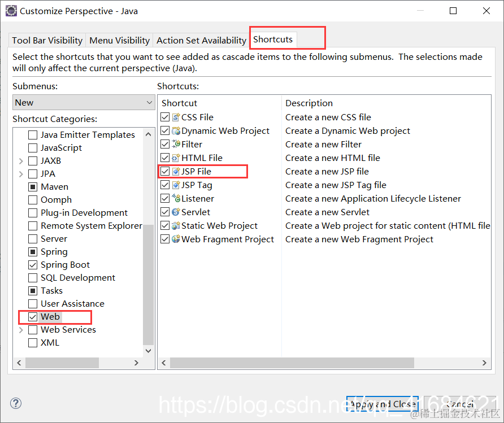Click the Apply and Close button

click(383, 404)
